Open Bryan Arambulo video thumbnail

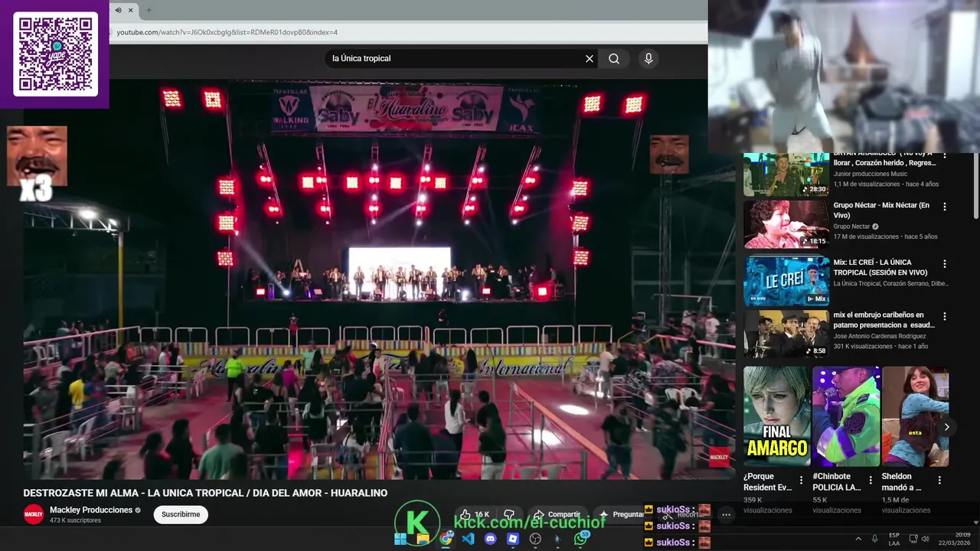click(x=786, y=174)
